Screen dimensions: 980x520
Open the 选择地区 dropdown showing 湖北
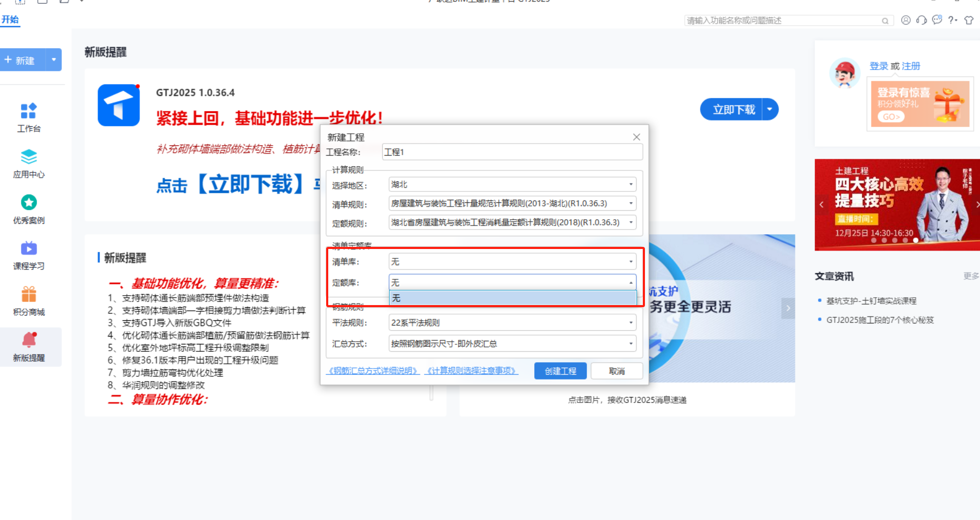pyautogui.click(x=512, y=185)
